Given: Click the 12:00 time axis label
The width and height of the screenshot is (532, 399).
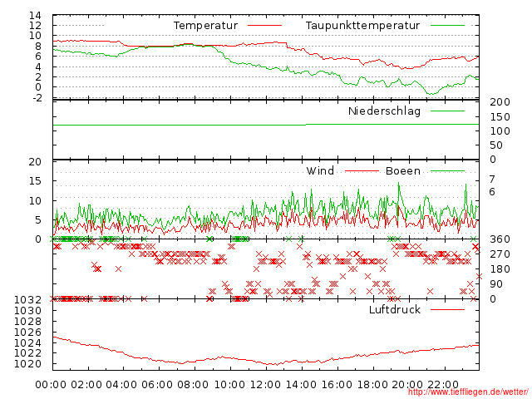Looking at the screenshot, I should 265,385.
